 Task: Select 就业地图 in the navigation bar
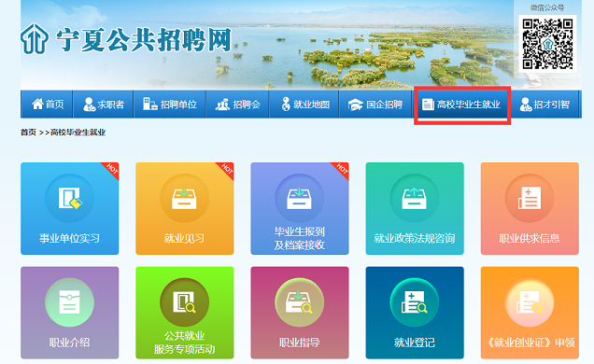click(304, 104)
